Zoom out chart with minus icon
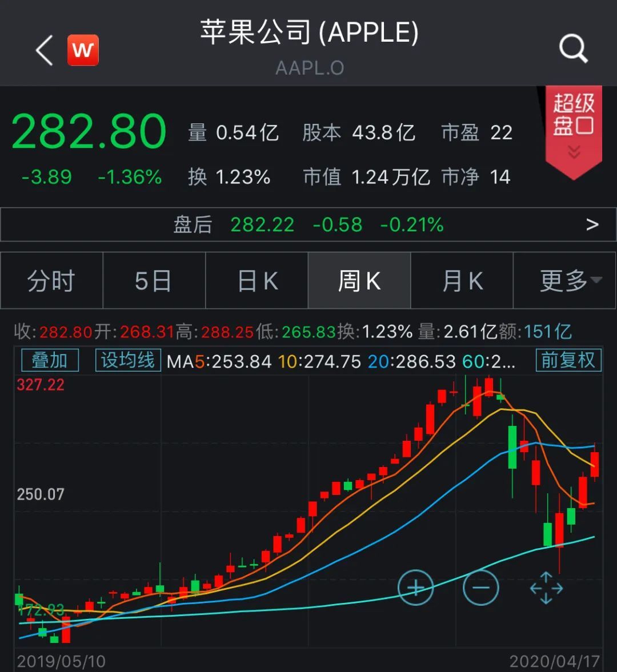The height and width of the screenshot is (672, 617). [x=480, y=588]
